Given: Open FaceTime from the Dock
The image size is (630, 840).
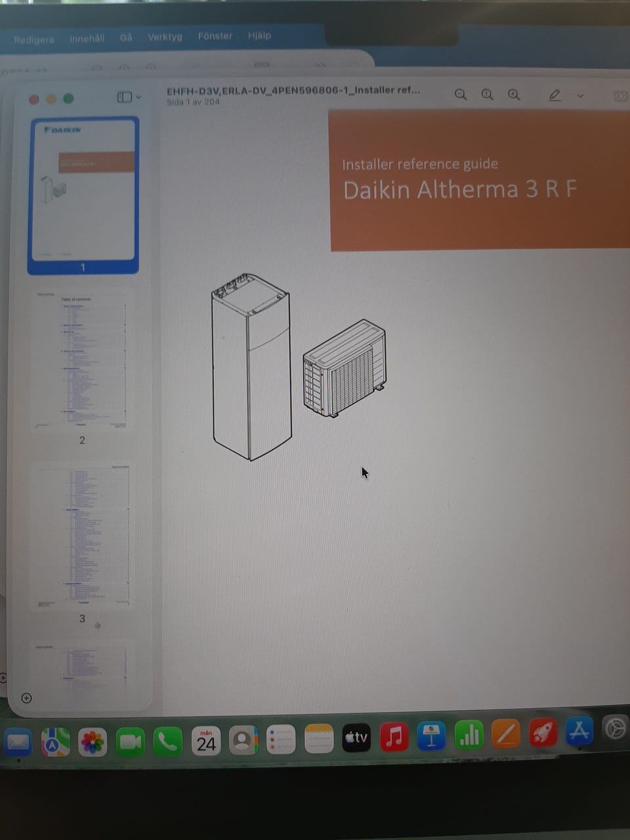Looking at the screenshot, I should tap(130, 742).
